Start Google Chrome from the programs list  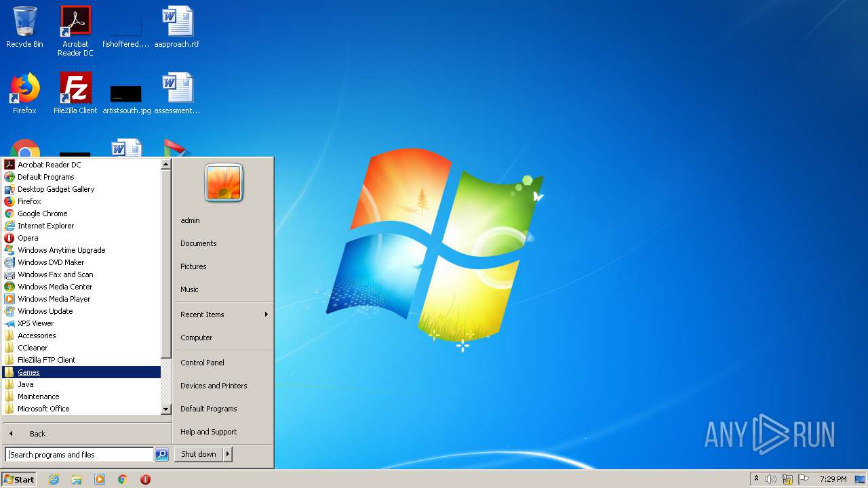81,213
